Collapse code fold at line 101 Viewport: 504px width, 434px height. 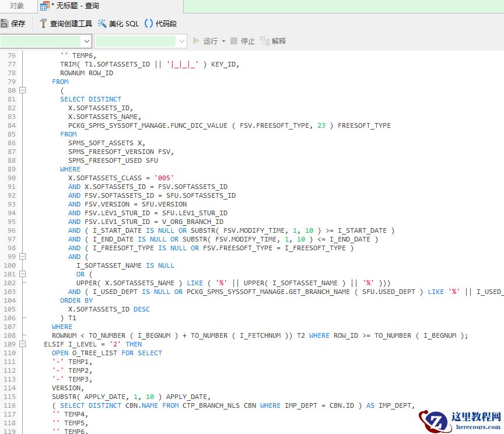(23, 274)
